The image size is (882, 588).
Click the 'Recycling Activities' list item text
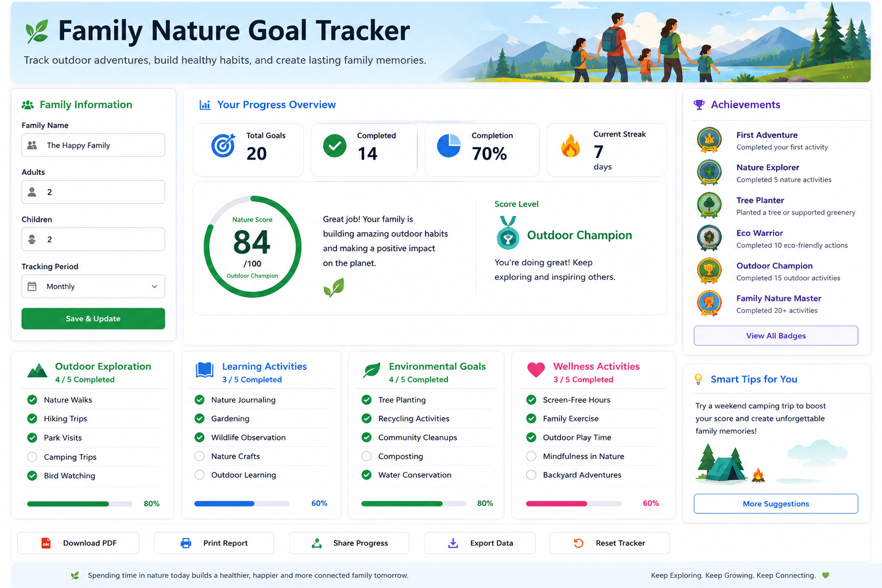414,419
